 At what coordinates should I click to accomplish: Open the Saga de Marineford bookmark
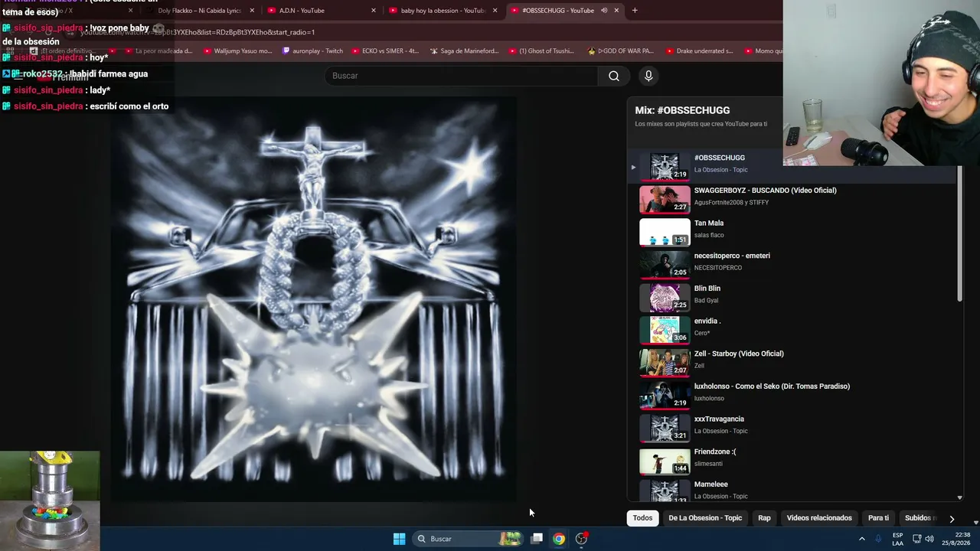click(x=464, y=51)
